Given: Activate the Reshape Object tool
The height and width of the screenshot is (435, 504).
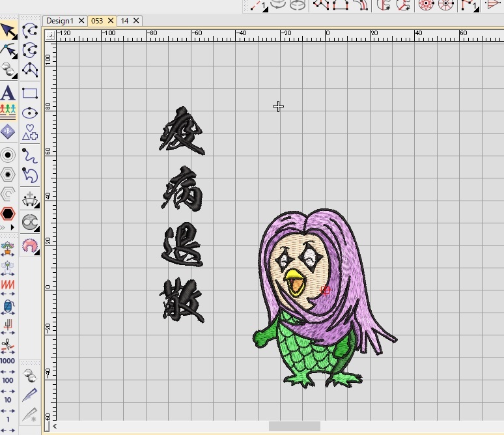Looking at the screenshot, I should point(8,51).
